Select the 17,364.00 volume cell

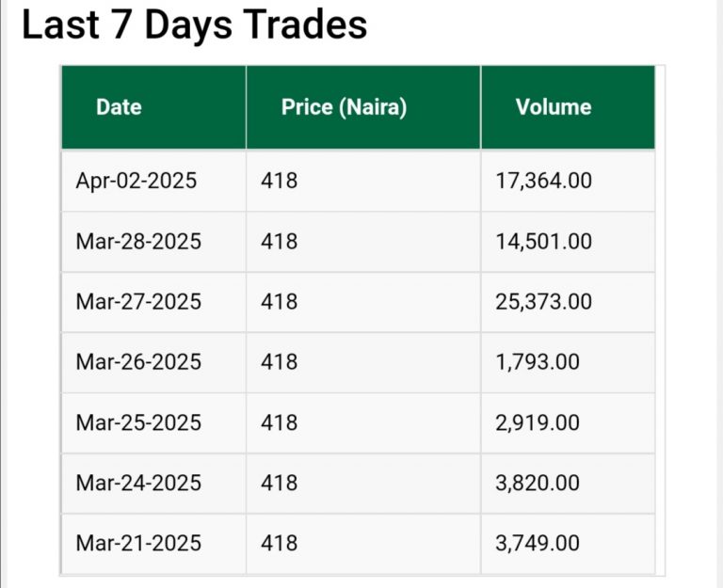543,181
